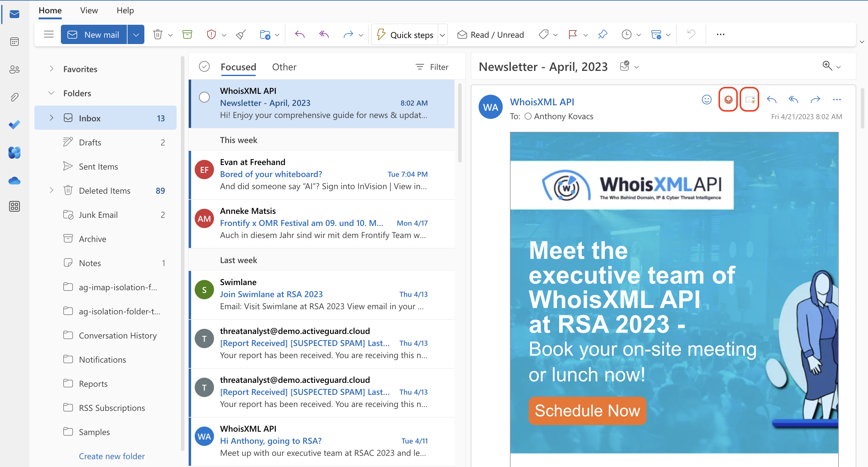Click Create new folder link

pyautogui.click(x=112, y=456)
